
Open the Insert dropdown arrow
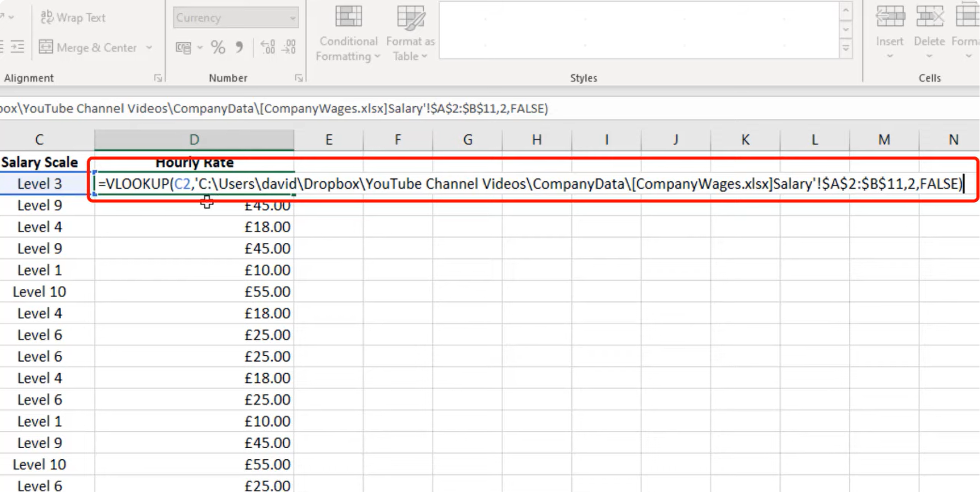[x=890, y=56]
